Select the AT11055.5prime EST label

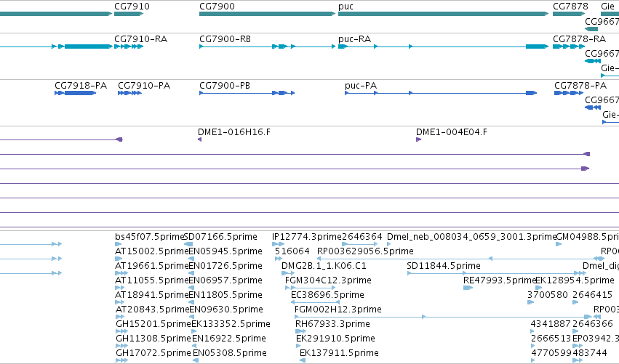click(x=151, y=280)
